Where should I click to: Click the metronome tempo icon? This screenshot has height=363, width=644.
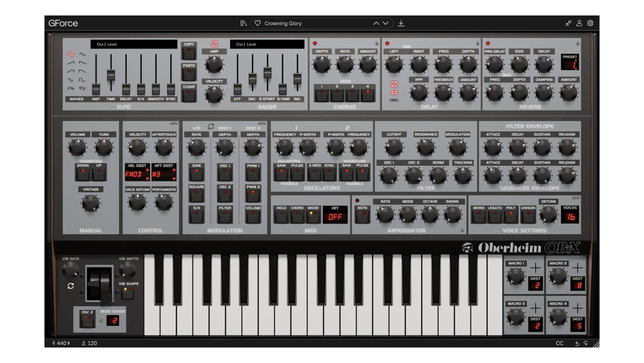click(x=83, y=343)
